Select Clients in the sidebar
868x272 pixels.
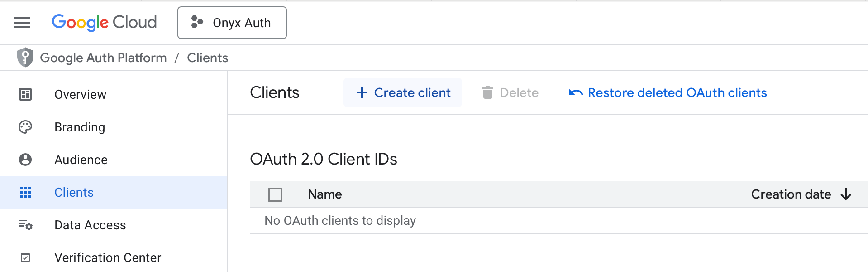click(x=114, y=192)
